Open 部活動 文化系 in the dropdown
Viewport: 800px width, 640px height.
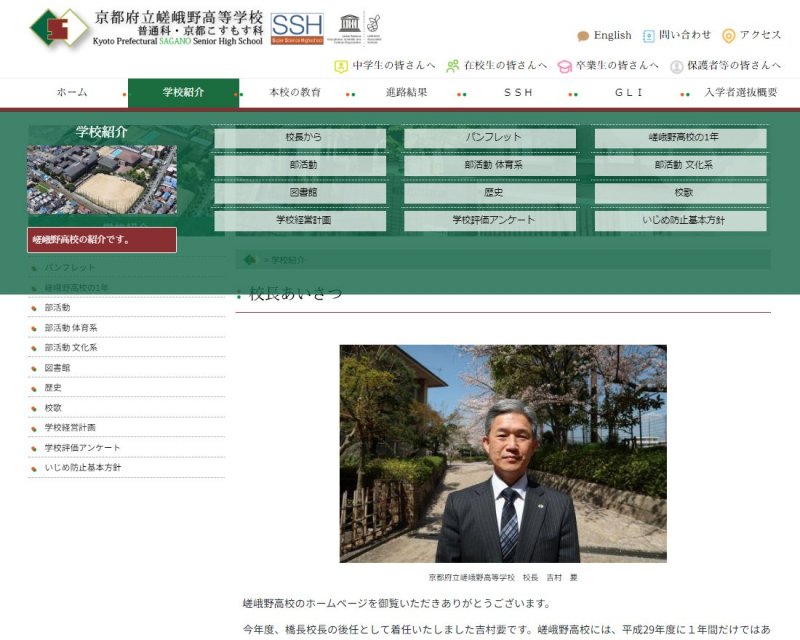[680, 166]
